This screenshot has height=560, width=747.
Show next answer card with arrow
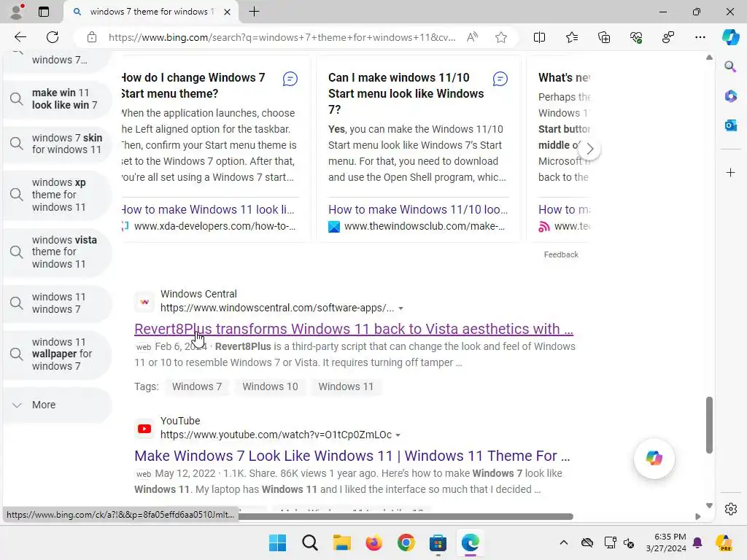589,149
